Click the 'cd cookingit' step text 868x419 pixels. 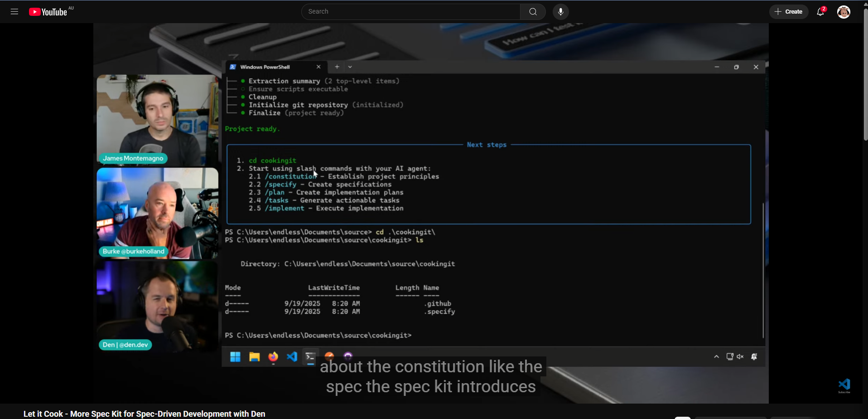tap(273, 161)
